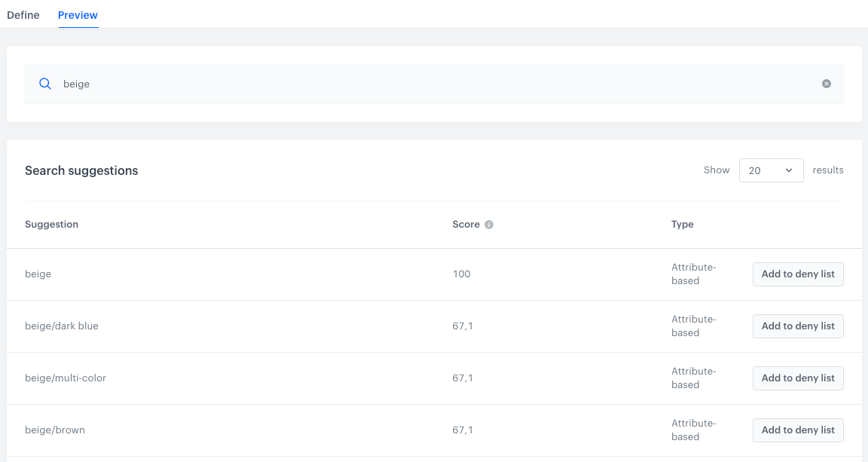Open the Score column info tooltip icon

tap(489, 224)
